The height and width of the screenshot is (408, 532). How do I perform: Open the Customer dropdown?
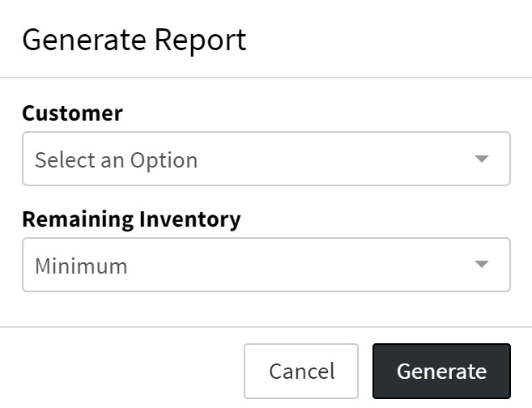tap(266, 159)
